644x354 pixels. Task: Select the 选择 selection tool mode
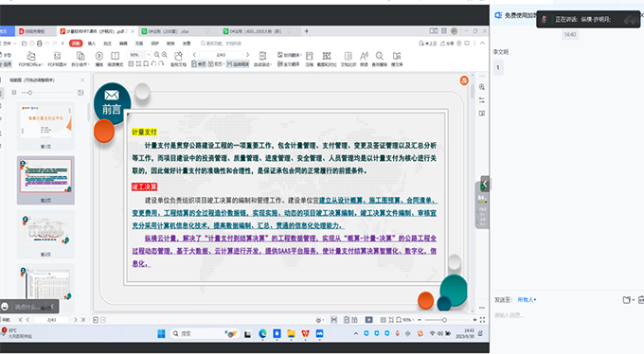6,64
